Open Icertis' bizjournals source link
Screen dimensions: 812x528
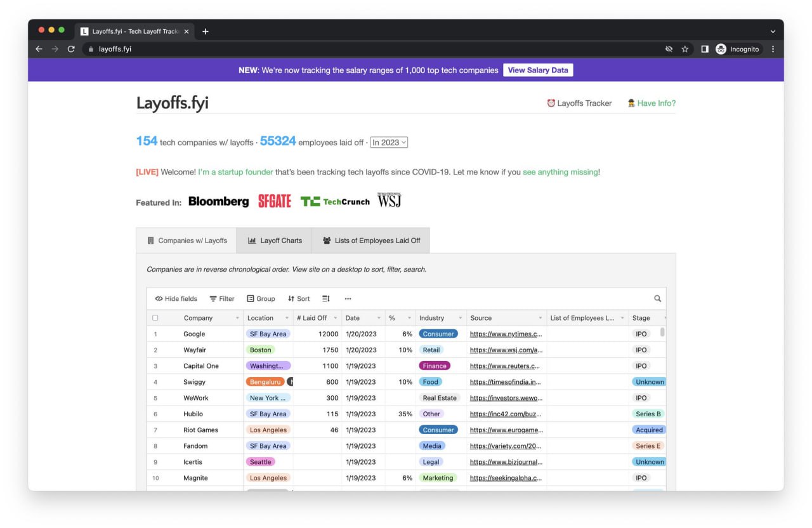point(506,462)
